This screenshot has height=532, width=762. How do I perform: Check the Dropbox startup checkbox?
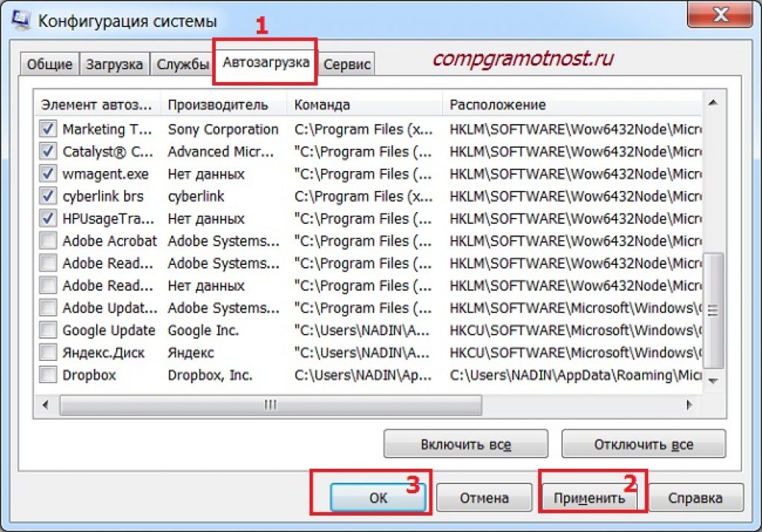48,374
